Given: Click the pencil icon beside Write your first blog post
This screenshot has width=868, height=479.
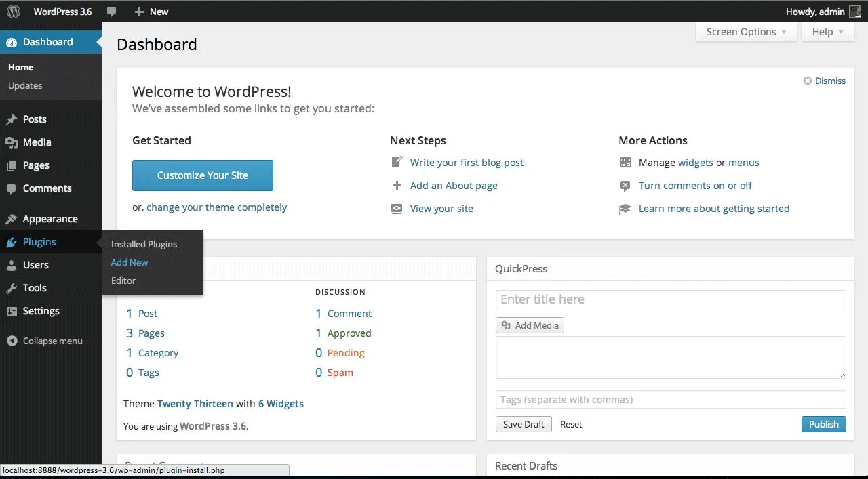Looking at the screenshot, I should (x=397, y=163).
